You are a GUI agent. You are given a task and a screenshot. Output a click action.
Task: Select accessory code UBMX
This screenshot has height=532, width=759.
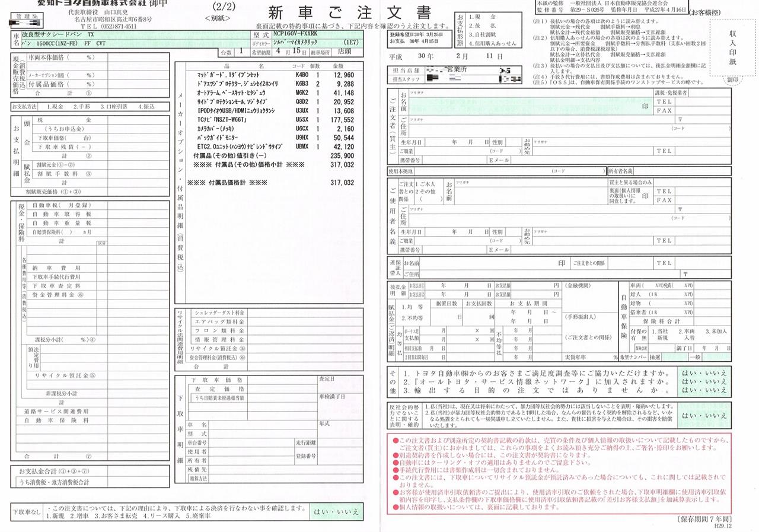(302, 146)
